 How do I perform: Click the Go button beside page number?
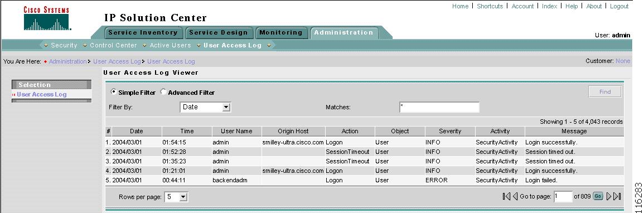pos(598,197)
